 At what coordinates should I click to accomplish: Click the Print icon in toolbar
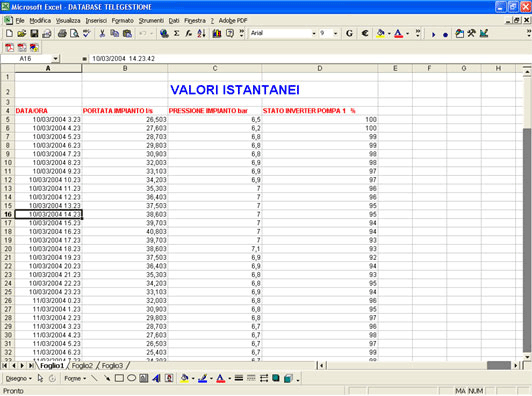pyautogui.click(x=62, y=33)
